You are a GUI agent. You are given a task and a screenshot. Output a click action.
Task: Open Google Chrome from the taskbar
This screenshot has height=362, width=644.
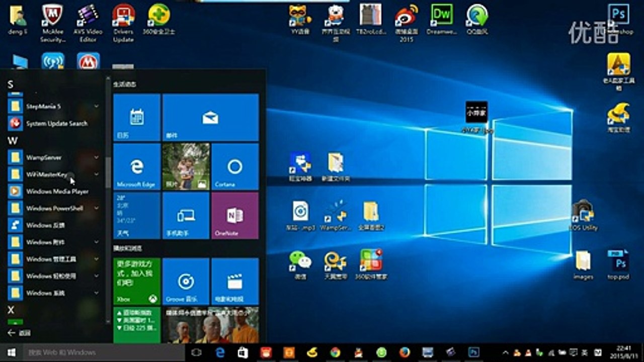pos(335,352)
